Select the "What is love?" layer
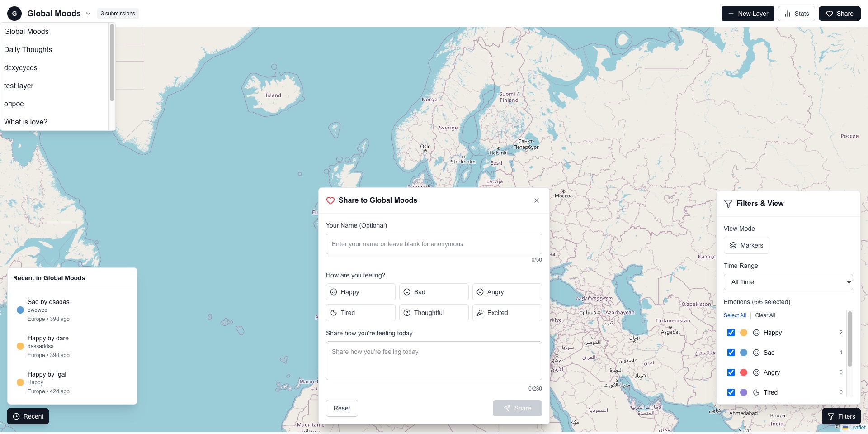 pos(25,122)
